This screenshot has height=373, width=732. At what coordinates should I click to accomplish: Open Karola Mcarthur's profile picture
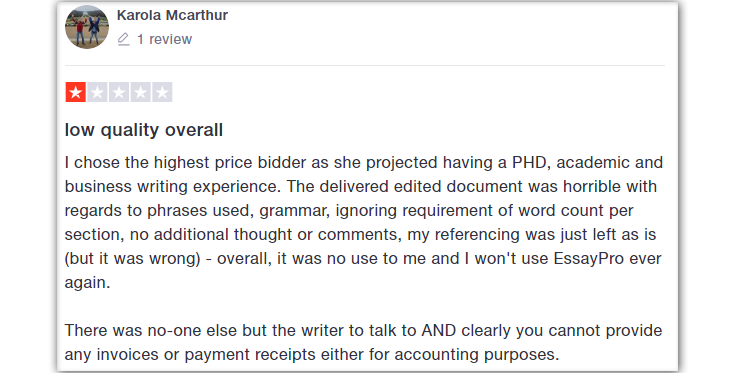click(x=87, y=27)
